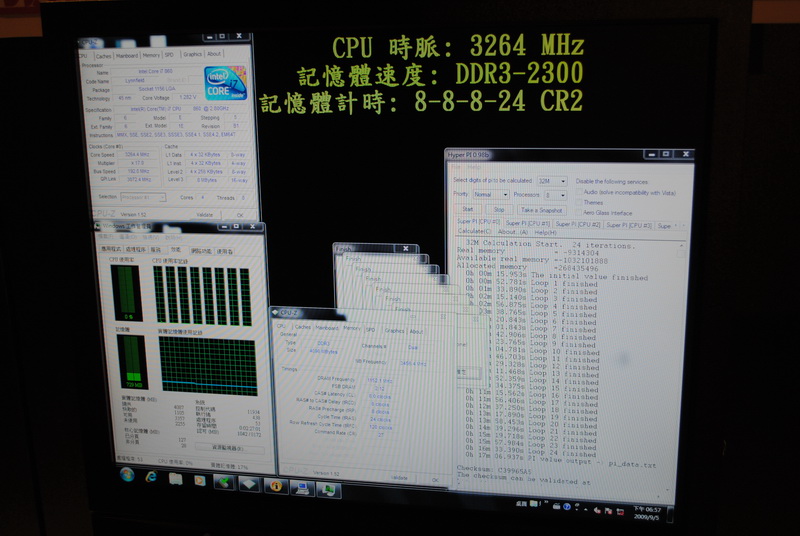Select the Super PI [CPU #0] tab
Image resolution: width=800 pixels, height=536 pixels.
[478, 221]
